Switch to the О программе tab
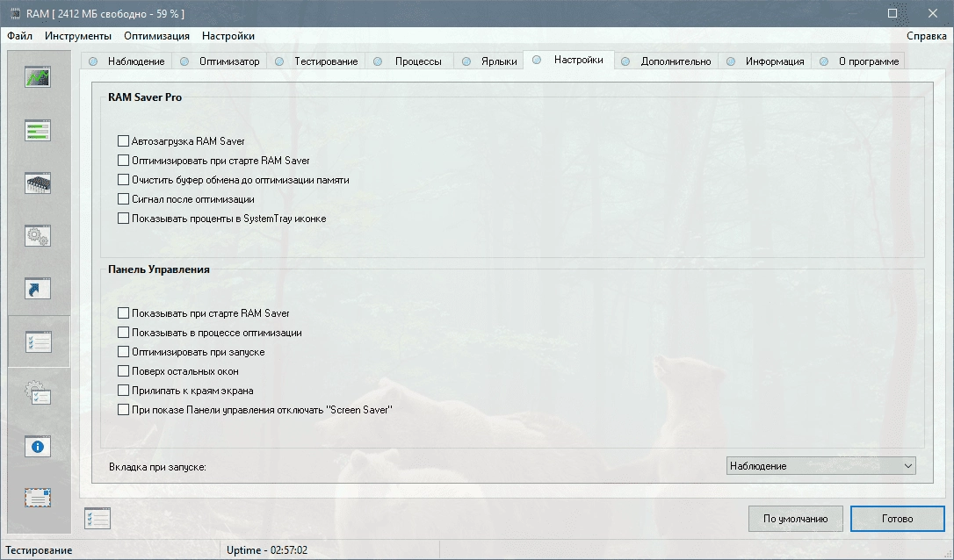The width and height of the screenshot is (954, 560). tap(859, 61)
